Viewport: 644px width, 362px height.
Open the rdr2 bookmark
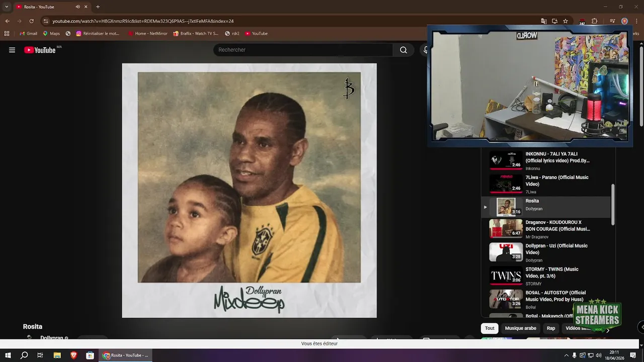(232, 34)
